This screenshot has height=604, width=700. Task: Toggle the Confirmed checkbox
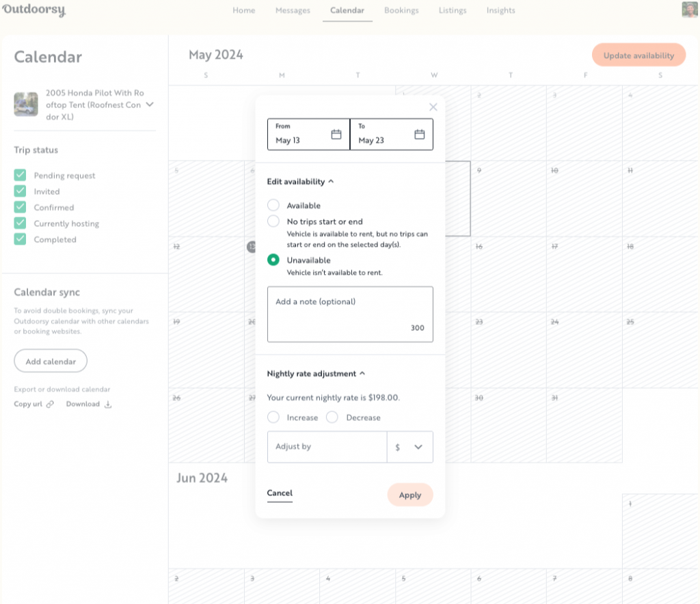click(x=20, y=207)
